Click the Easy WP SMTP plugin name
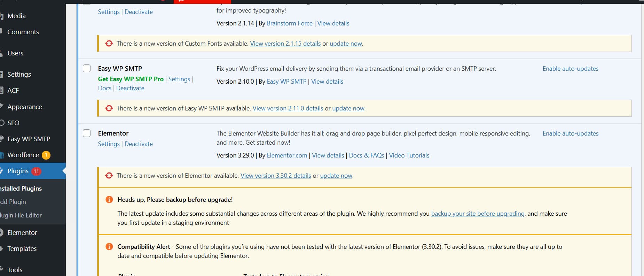The image size is (644, 276). (x=120, y=68)
